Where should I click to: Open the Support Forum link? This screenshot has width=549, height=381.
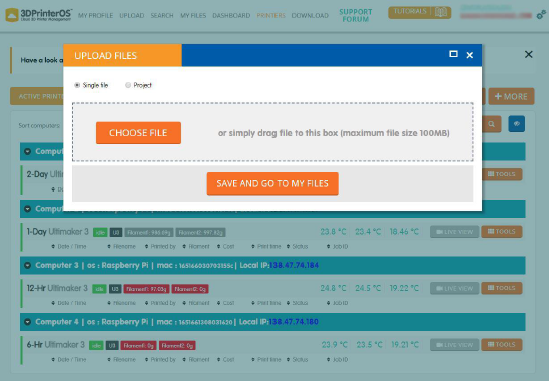coord(356,15)
